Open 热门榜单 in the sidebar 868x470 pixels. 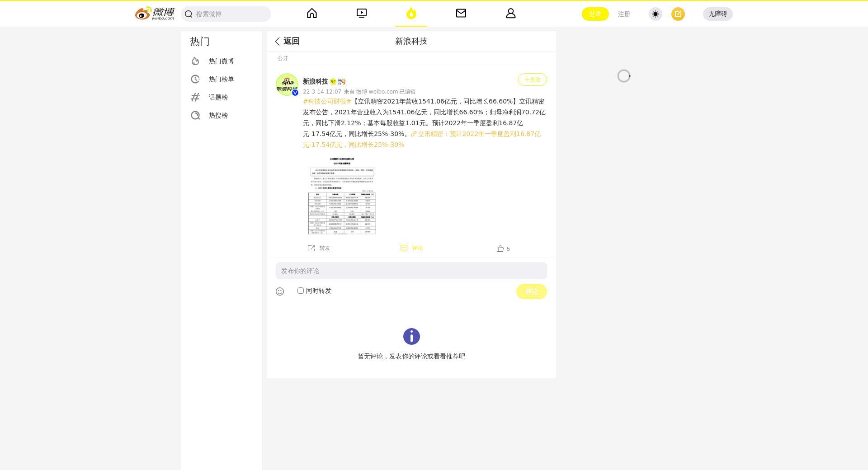point(222,79)
